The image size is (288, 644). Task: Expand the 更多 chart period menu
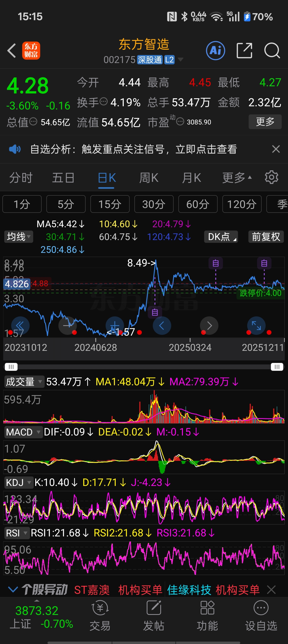click(237, 178)
